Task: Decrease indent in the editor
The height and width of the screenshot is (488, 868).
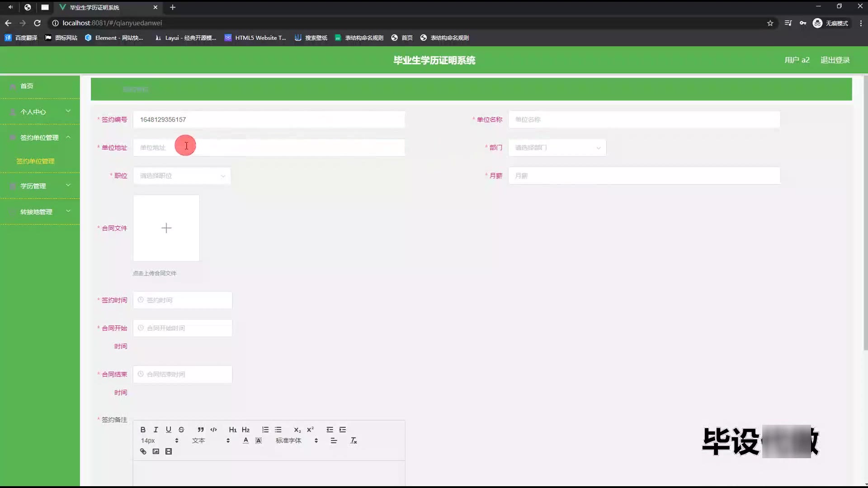Action: (330, 430)
